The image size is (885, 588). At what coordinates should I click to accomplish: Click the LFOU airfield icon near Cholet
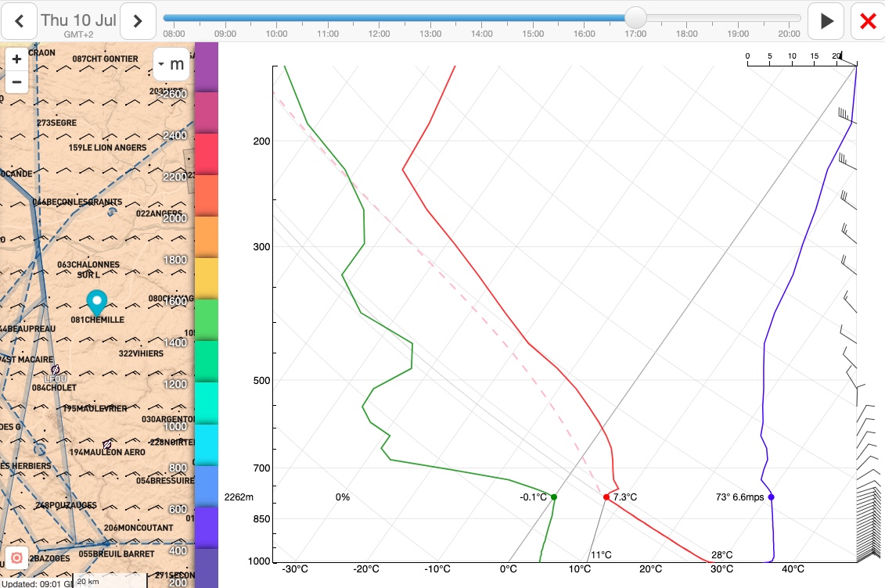55,369
